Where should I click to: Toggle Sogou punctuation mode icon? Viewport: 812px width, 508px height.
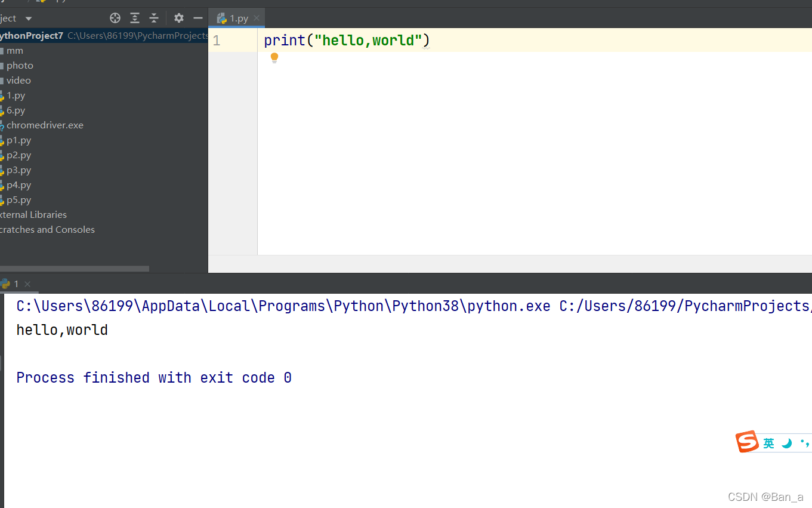[805, 443]
